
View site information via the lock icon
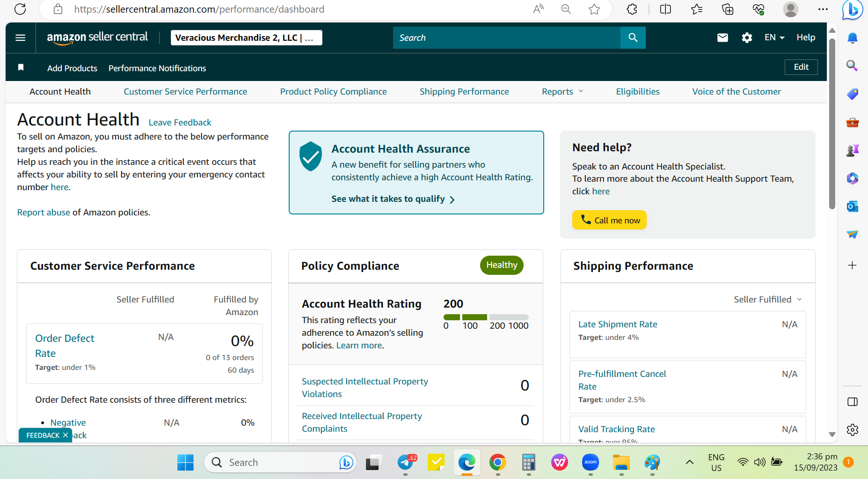click(x=58, y=9)
